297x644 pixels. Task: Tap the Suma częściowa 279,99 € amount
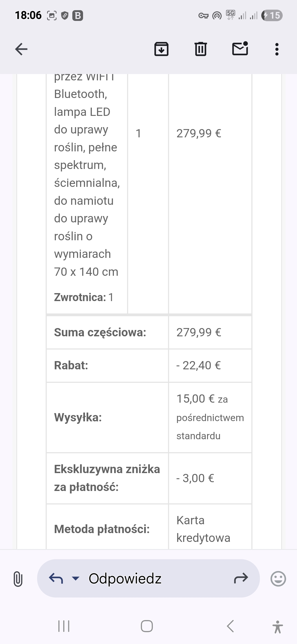click(199, 332)
